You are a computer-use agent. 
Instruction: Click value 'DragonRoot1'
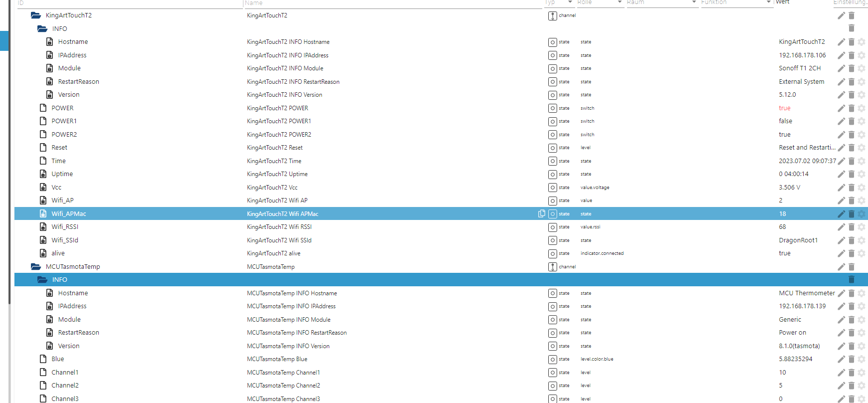click(798, 240)
